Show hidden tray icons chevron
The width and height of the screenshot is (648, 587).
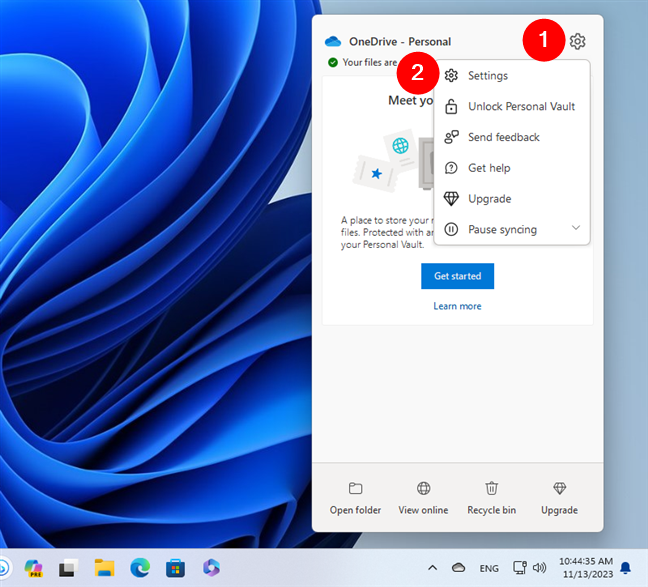432,568
